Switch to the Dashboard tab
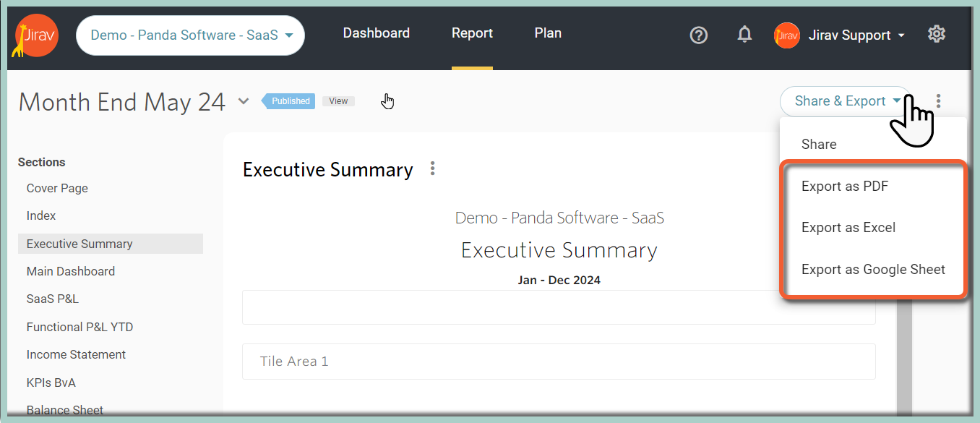 click(x=377, y=33)
